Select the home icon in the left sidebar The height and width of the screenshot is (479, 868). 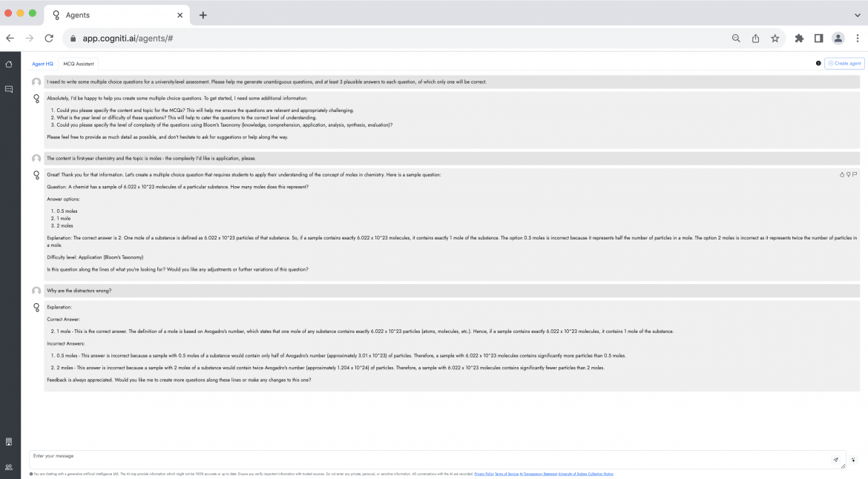(8, 65)
